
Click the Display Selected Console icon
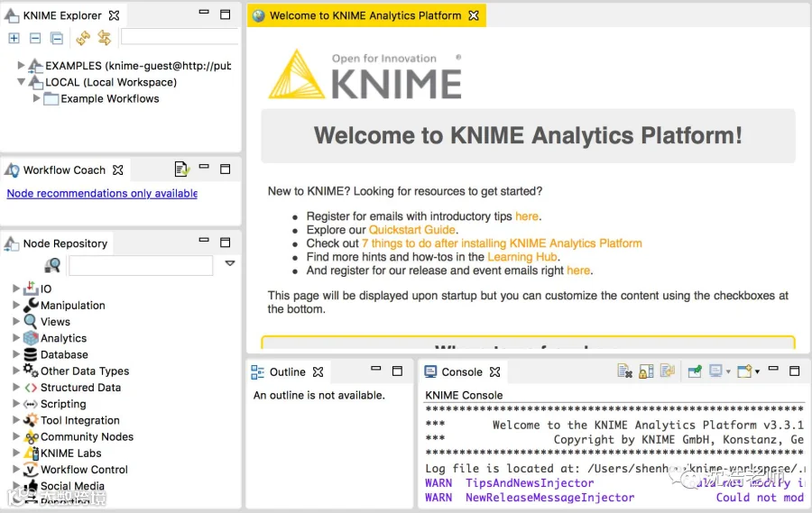tap(715, 371)
